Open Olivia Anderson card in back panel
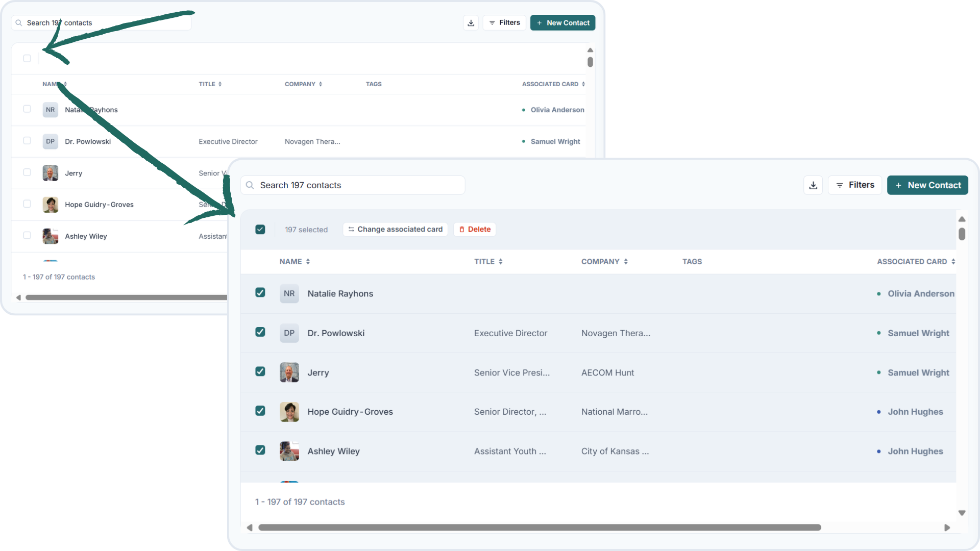980x551 pixels. 557,110
